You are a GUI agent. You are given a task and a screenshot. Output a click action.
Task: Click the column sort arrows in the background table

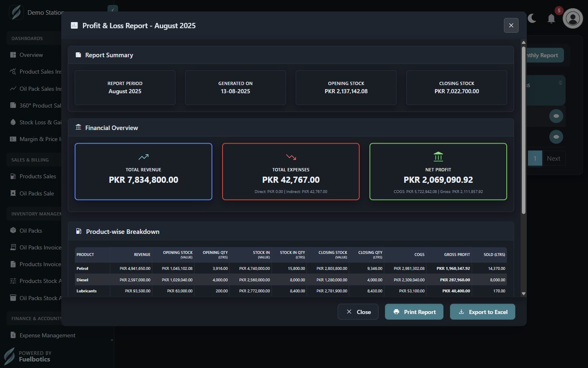[560, 83]
